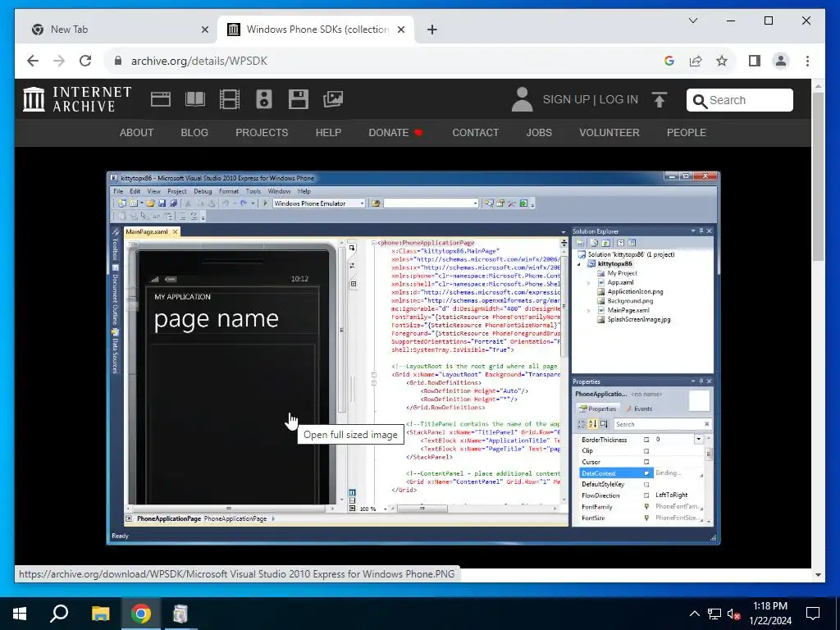Open the Video film strip icon
Image resolution: width=840 pixels, height=630 pixels.
click(x=230, y=99)
